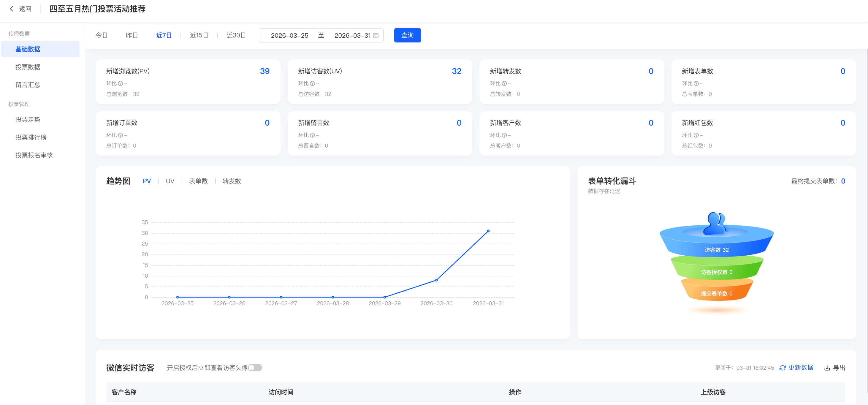Switch the trend chart to UV

170,181
